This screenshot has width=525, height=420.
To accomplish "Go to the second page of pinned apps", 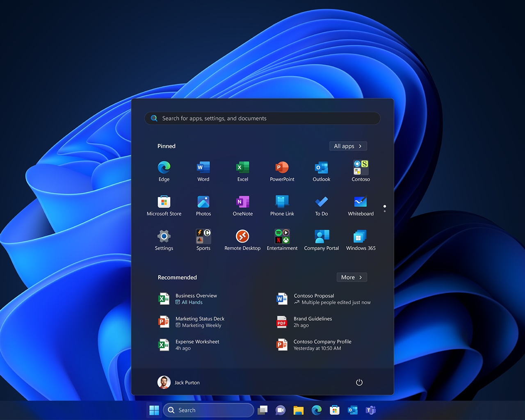I will [385, 211].
